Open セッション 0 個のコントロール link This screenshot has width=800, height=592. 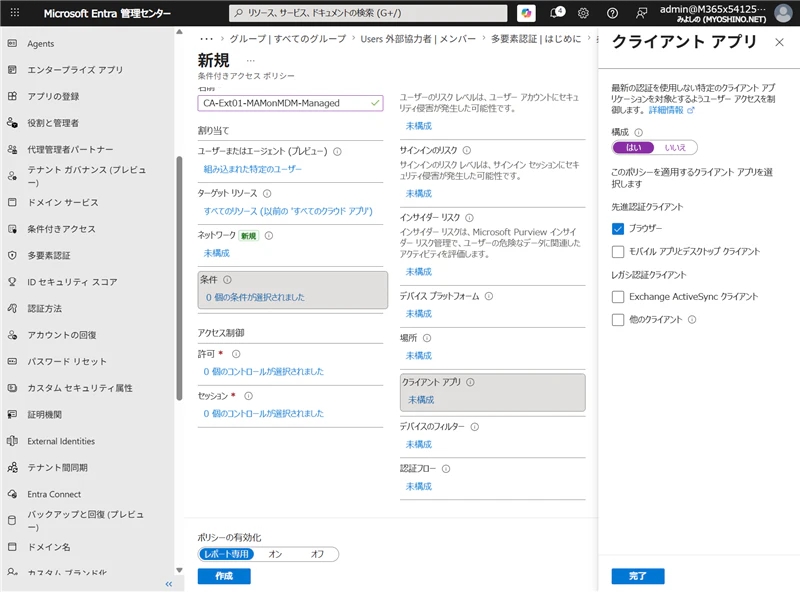tap(263, 413)
